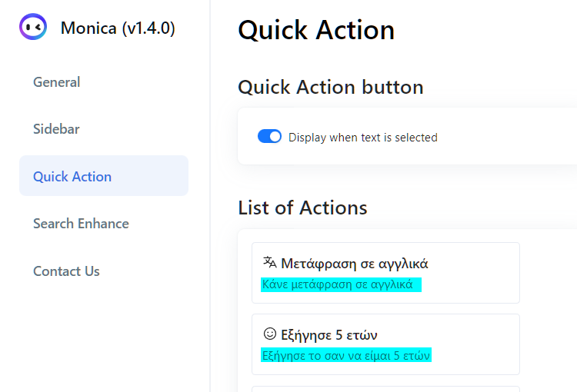Open the General settings section
This screenshot has width=577, height=392.
57,82
